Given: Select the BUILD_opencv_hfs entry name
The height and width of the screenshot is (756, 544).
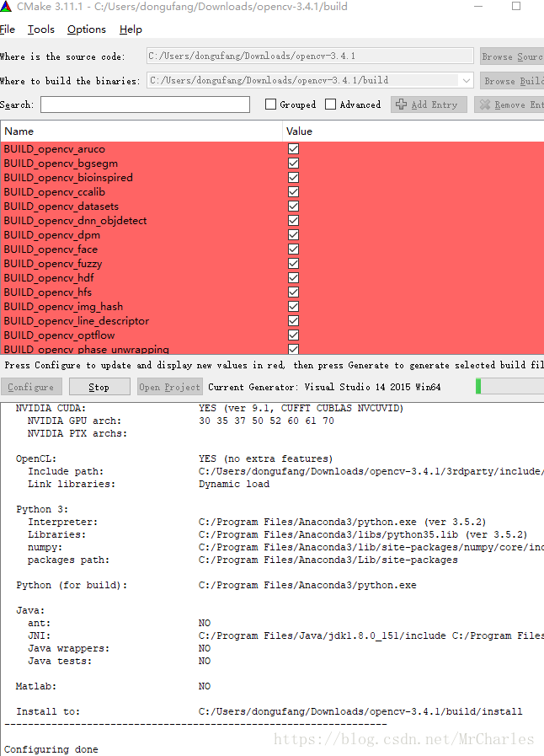Looking at the screenshot, I should pos(48,292).
